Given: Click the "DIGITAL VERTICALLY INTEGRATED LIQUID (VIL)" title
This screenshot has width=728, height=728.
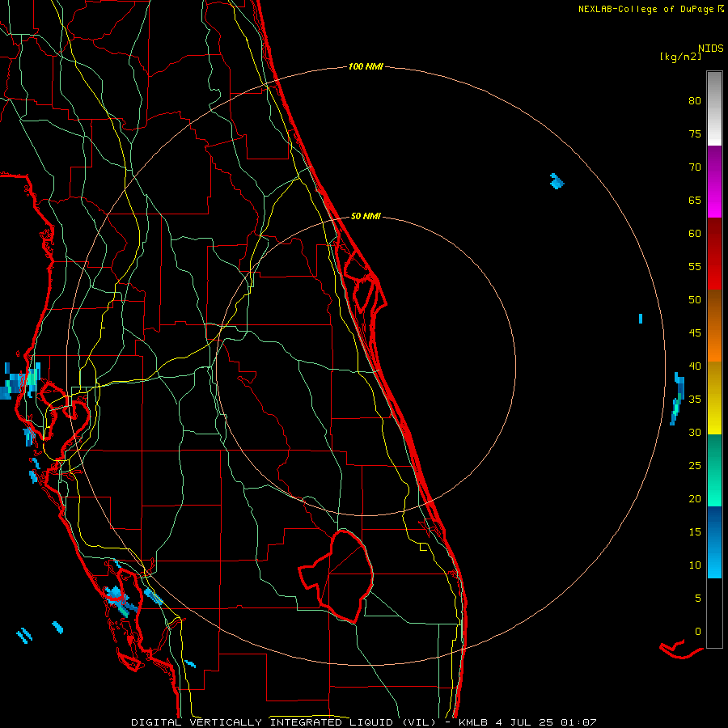Looking at the screenshot, I should pyautogui.click(x=284, y=722).
